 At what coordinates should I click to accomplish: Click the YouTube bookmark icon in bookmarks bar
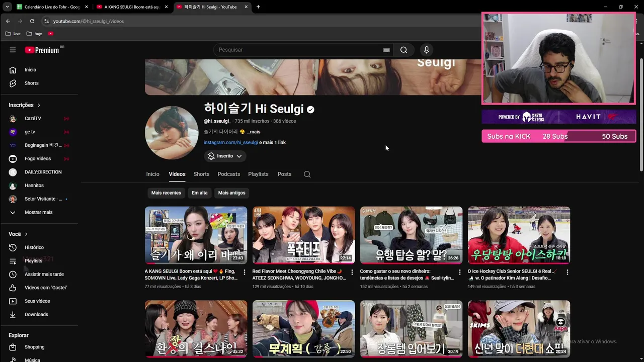(x=51, y=34)
